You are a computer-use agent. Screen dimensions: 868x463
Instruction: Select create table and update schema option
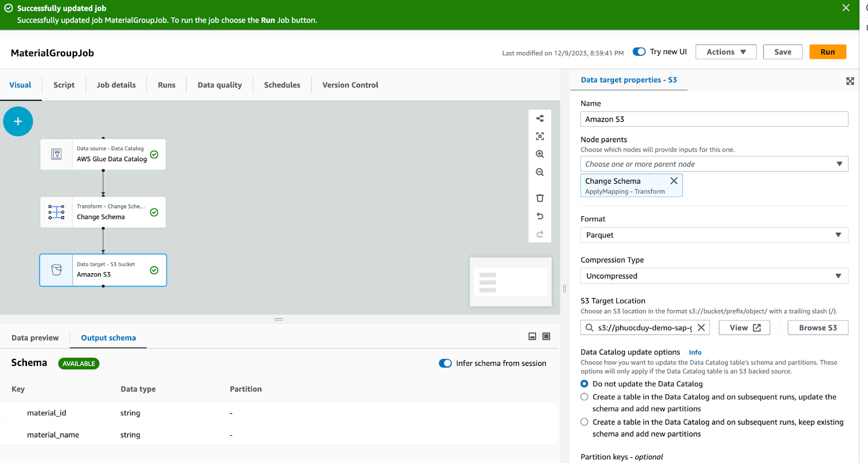(584, 397)
